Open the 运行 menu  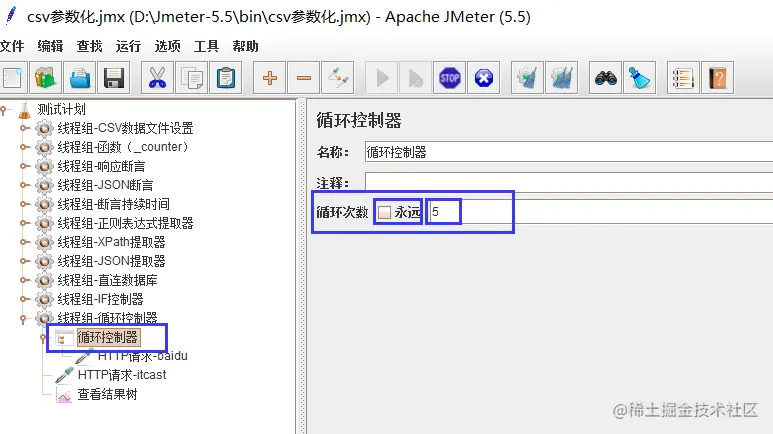[128, 46]
